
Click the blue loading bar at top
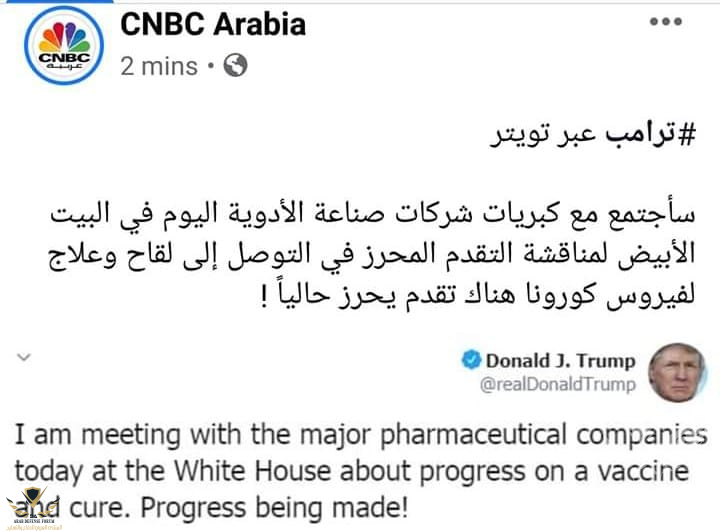point(56,1)
